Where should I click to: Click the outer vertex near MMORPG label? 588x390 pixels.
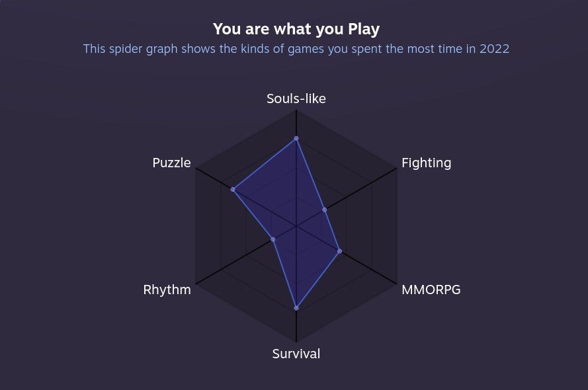[x=396, y=284]
